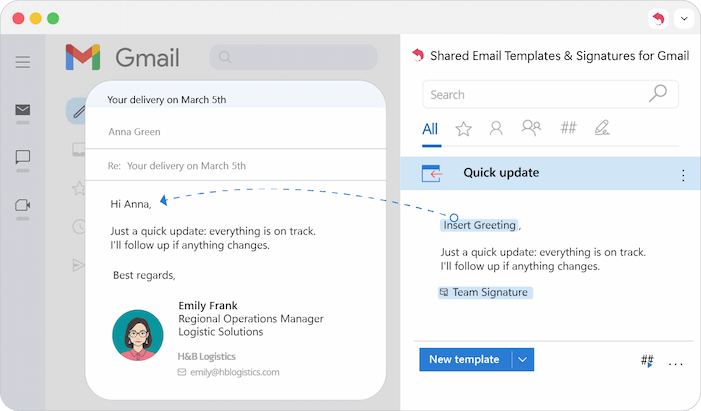Click the Emily Frank name in signature
The width and height of the screenshot is (701, 411).
click(208, 305)
